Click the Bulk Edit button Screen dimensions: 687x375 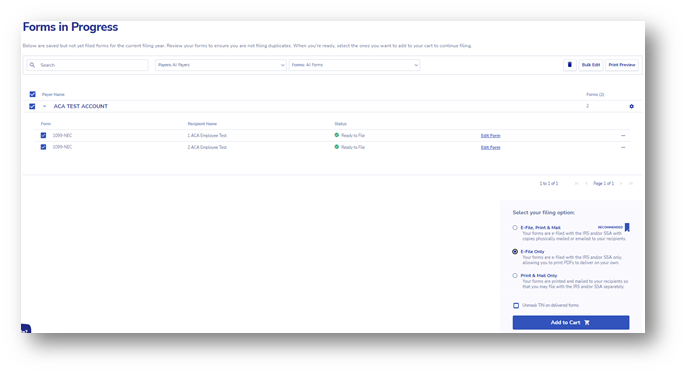tap(591, 65)
